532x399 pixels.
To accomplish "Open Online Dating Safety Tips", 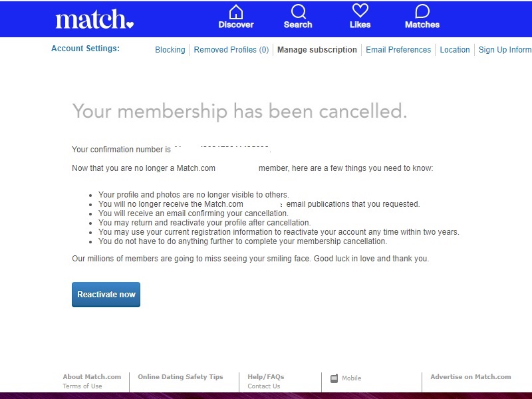I will pos(180,376).
